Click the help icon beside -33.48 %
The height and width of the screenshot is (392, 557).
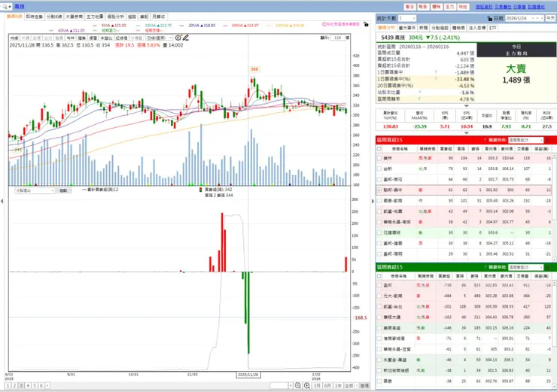click(436, 79)
